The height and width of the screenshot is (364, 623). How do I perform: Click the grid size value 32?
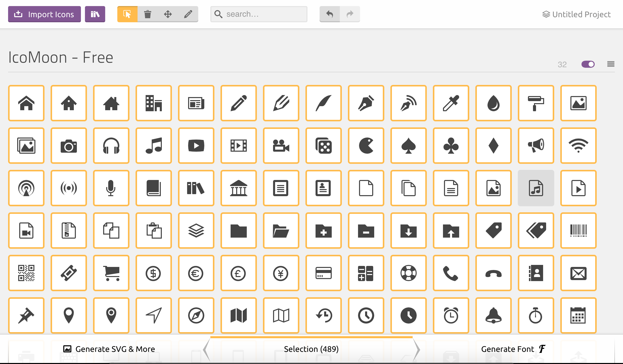(562, 64)
